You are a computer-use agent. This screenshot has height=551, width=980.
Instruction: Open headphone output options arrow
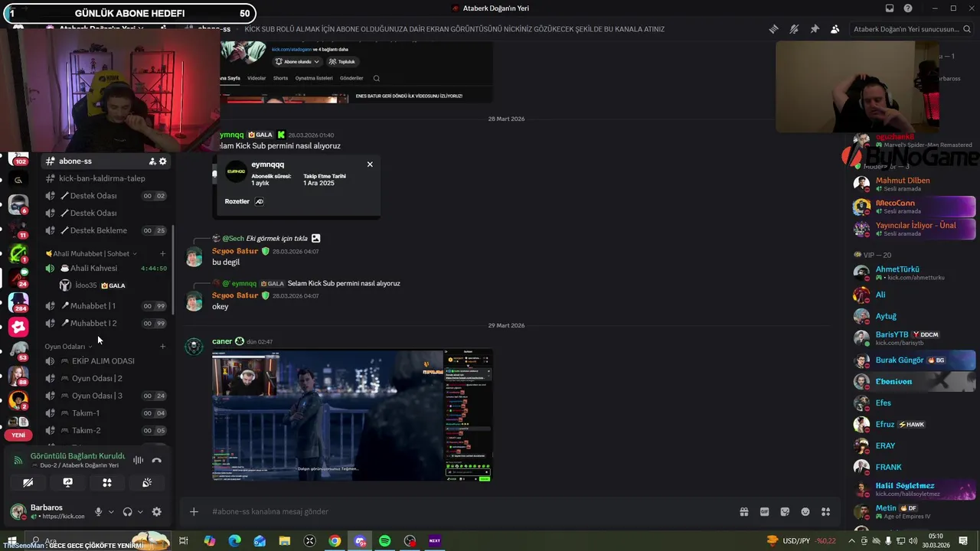tap(140, 512)
